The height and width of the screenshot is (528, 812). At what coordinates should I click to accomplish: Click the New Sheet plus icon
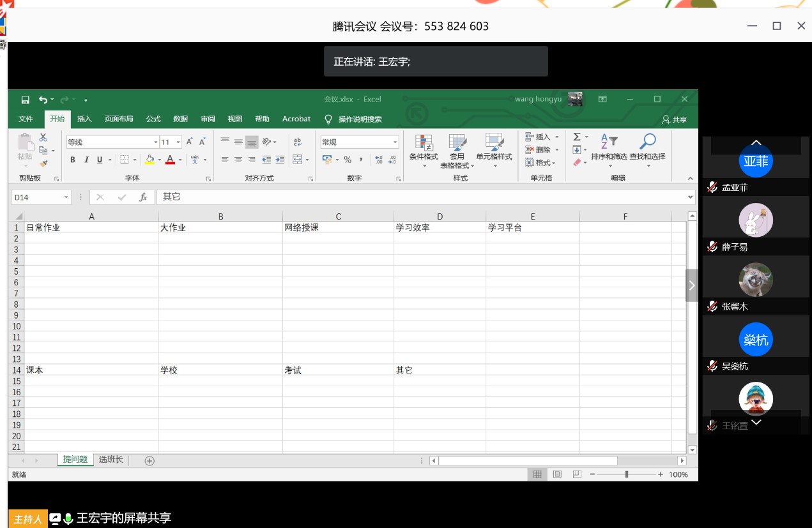coord(149,460)
